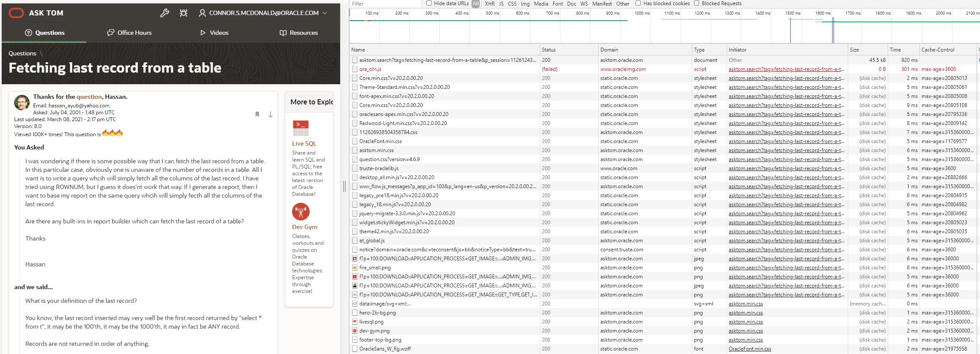Filter network requests by Other

623,3
